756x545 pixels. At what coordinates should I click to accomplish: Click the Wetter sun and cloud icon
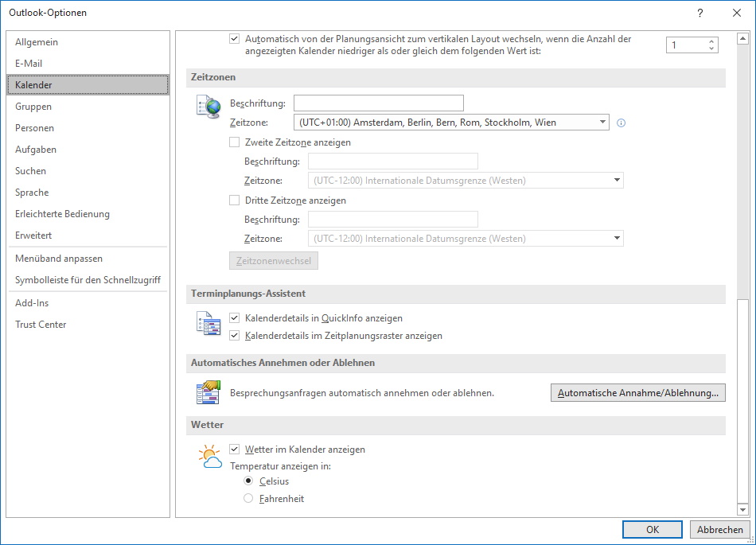tap(210, 457)
